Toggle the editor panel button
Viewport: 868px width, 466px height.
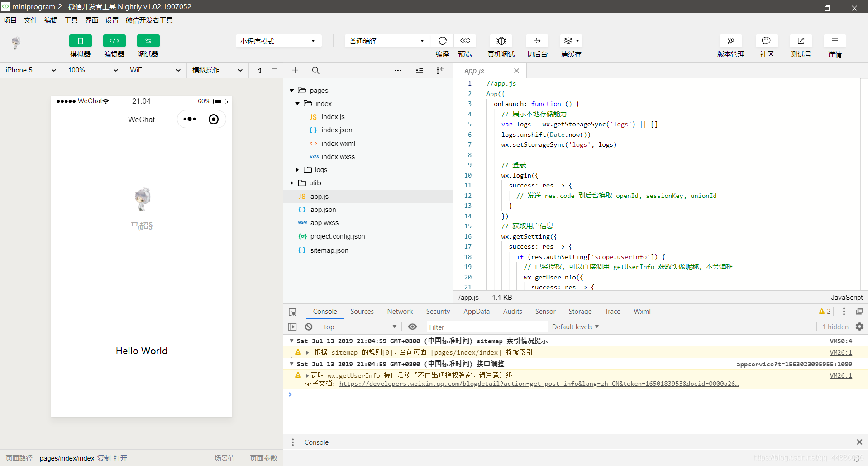click(114, 41)
